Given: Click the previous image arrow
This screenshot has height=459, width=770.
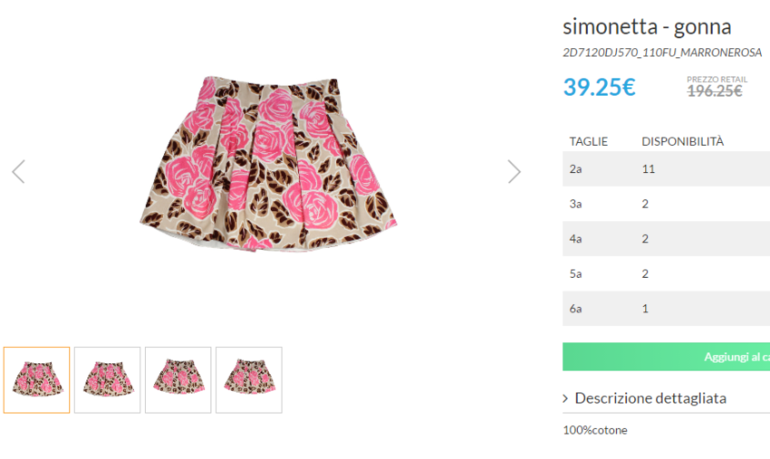Looking at the screenshot, I should coord(18,172).
